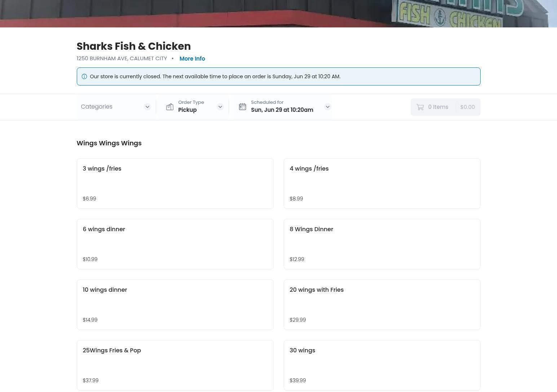Click the $0.00 cart total
The width and height of the screenshot is (557, 392).
click(468, 107)
